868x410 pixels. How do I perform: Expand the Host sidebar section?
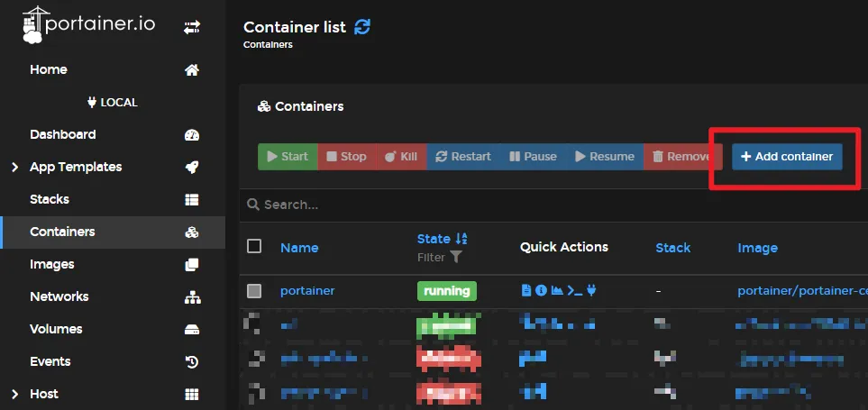tap(15, 394)
